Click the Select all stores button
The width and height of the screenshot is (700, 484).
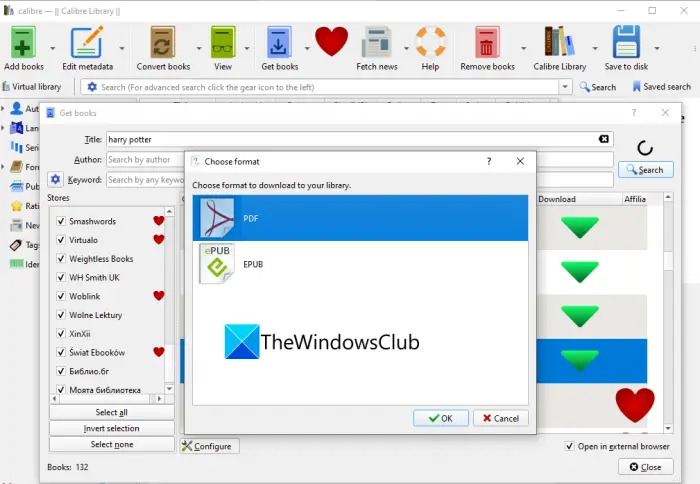click(x=112, y=412)
